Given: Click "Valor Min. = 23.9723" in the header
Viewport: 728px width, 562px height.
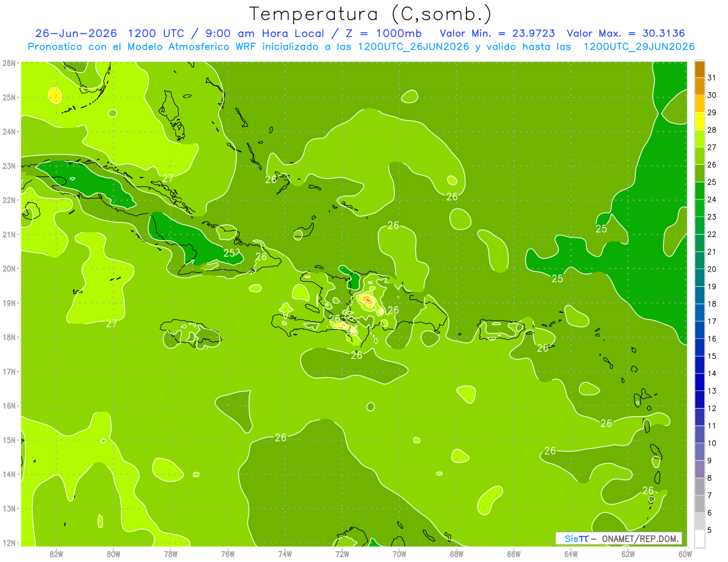Looking at the screenshot, I should pyautogui.click(x=496, y=33).
